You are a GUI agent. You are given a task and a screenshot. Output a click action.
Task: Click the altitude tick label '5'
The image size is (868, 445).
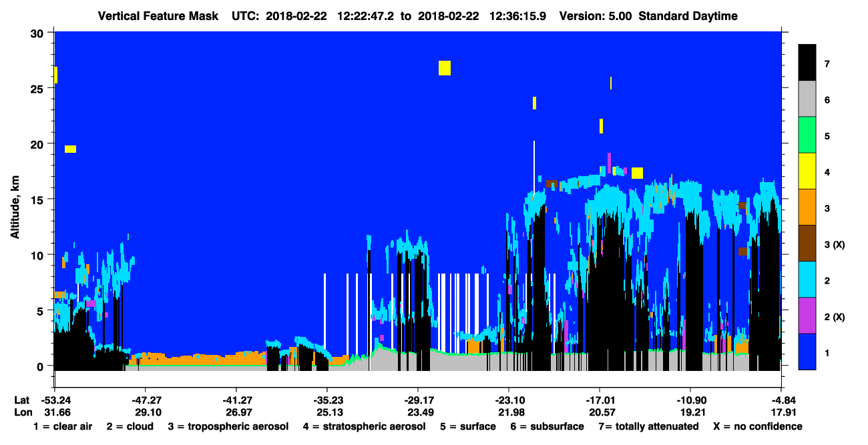point(41,310)
